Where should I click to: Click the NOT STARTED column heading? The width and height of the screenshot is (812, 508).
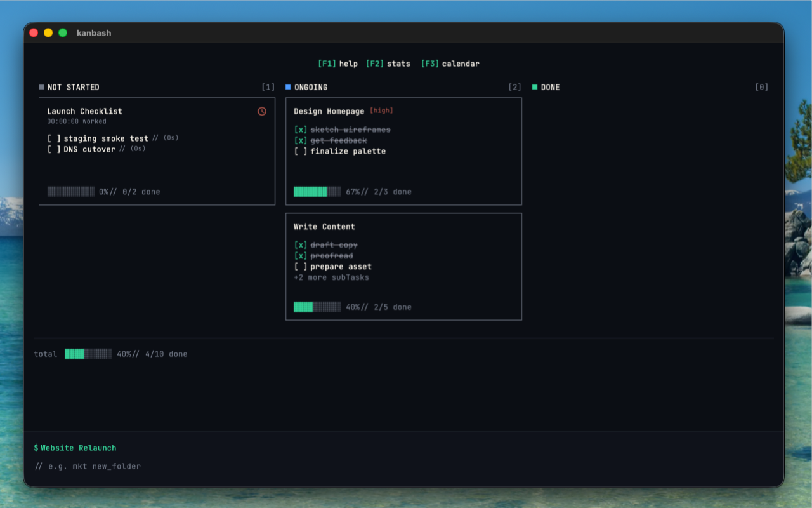click(x=74, y=87)
